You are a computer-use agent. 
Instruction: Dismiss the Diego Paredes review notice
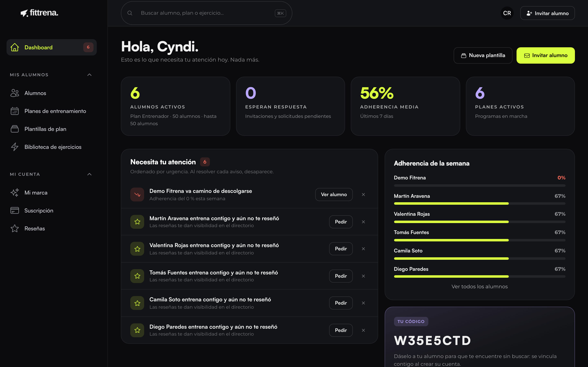coord(363,330)
